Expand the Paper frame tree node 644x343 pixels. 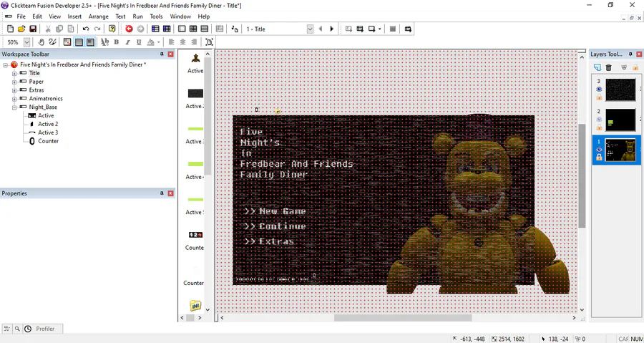tap(14, 82)
